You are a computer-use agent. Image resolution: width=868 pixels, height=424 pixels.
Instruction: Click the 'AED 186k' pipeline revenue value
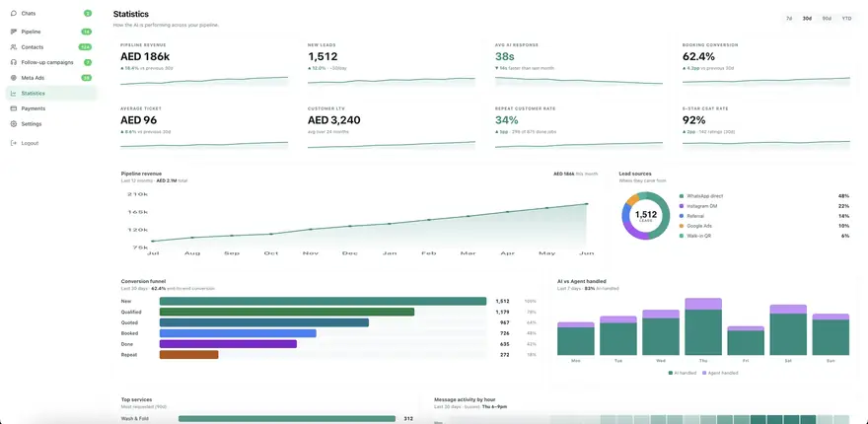coord(145,56)
